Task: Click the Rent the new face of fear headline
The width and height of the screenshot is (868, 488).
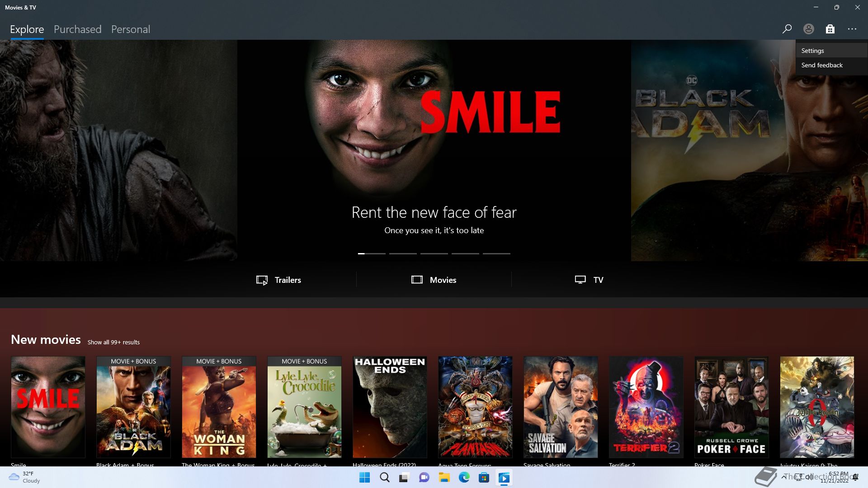Action: 434,212
